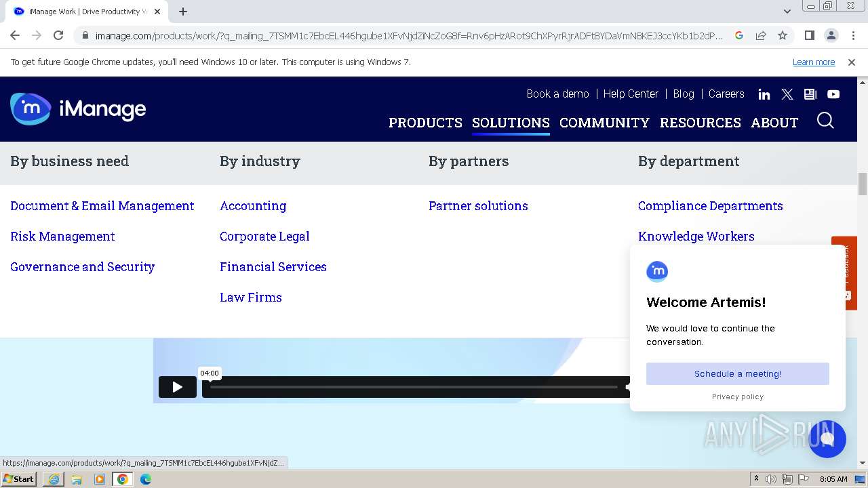Click Learn more about Chrome updates
Image resolution: width=868 pixels, height=488 pixels.
click(814, 62)
